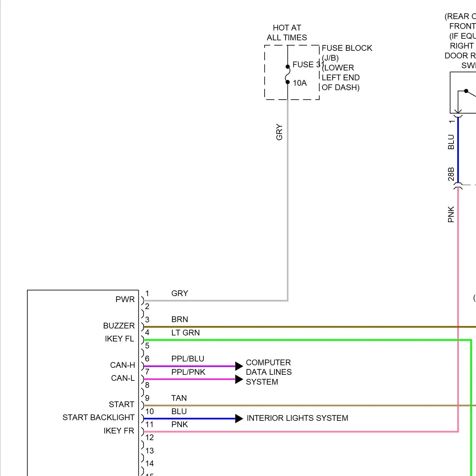
Task: Select the PWR pin label
Action: pyautogui.click(x=125, y=299)
